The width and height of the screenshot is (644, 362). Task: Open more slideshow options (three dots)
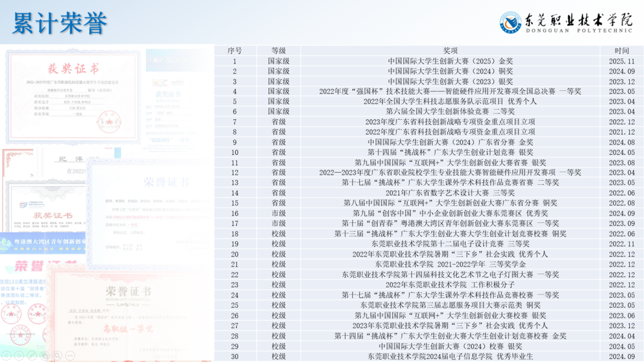click(70, 355)
